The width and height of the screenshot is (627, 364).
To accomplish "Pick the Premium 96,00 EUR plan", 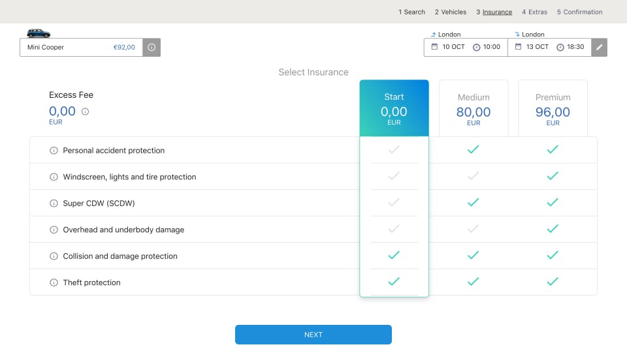I will pos(553,108).
